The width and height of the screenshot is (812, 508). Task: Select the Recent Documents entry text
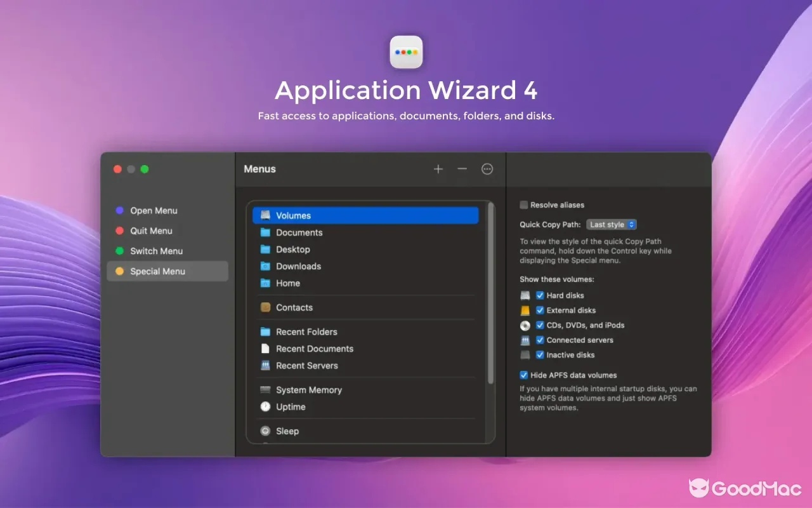pos(315,349)
